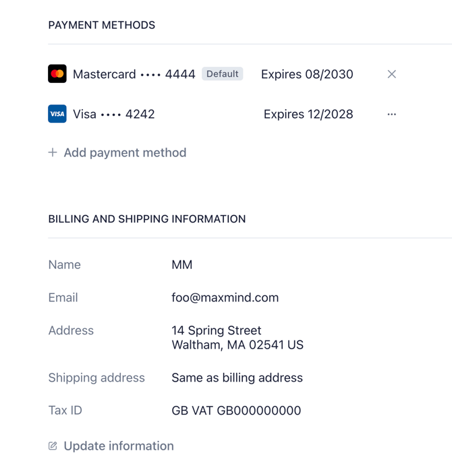Click the name value MM

[182, 265]
